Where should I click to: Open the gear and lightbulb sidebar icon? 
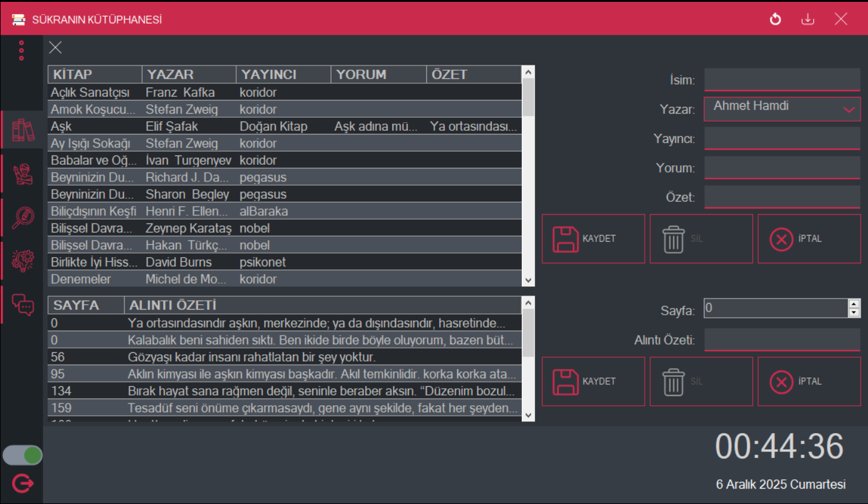point(23,261)
